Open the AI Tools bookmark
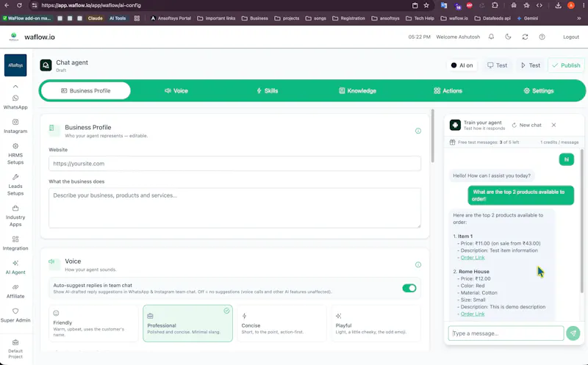The image size is (588, 365). tap(118, 18)
